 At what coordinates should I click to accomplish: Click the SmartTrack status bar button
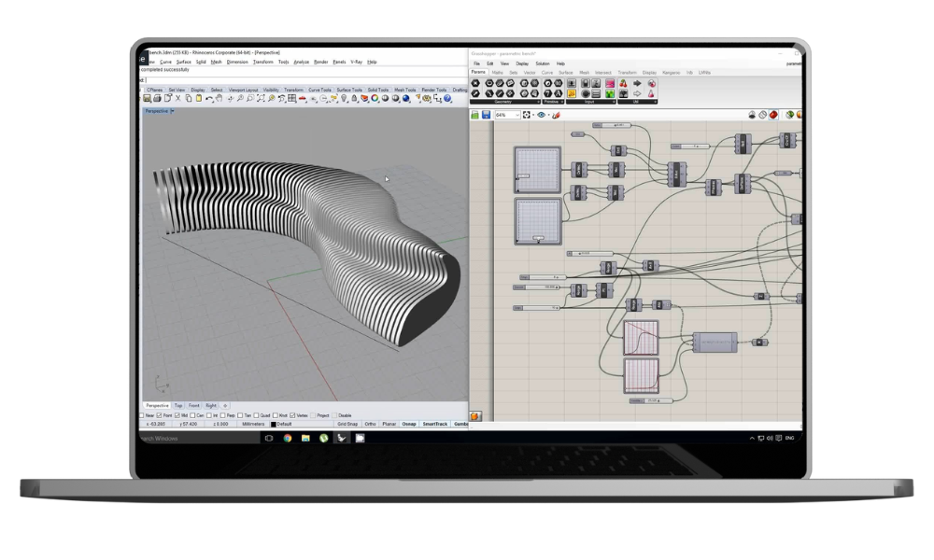tap(435, 424)
